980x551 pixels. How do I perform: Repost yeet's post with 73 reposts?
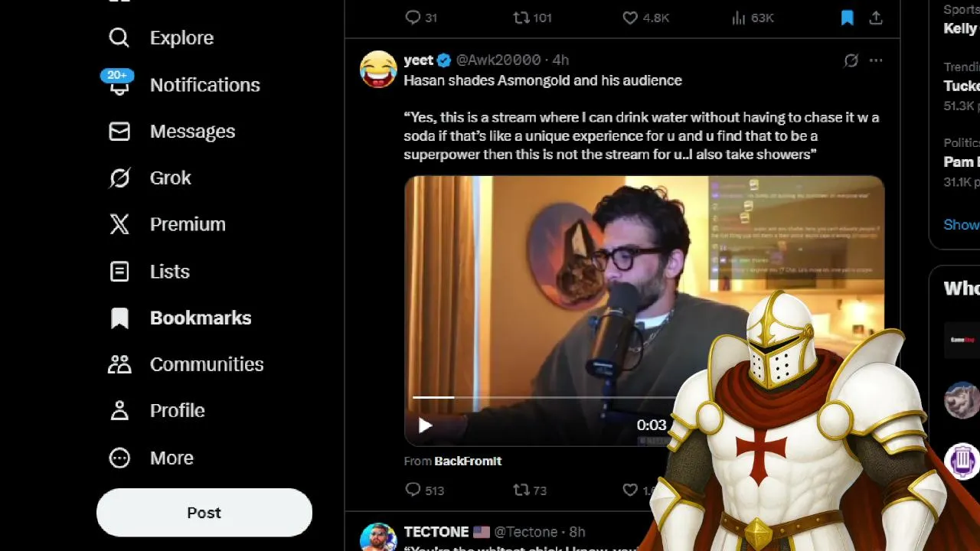pos(521,490)
